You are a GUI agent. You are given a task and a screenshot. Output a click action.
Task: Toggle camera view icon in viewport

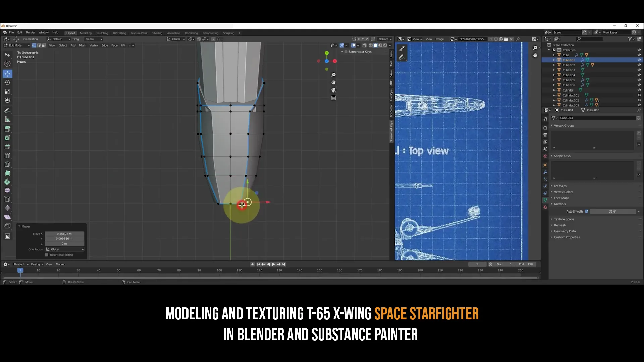[x=333, y=90]
